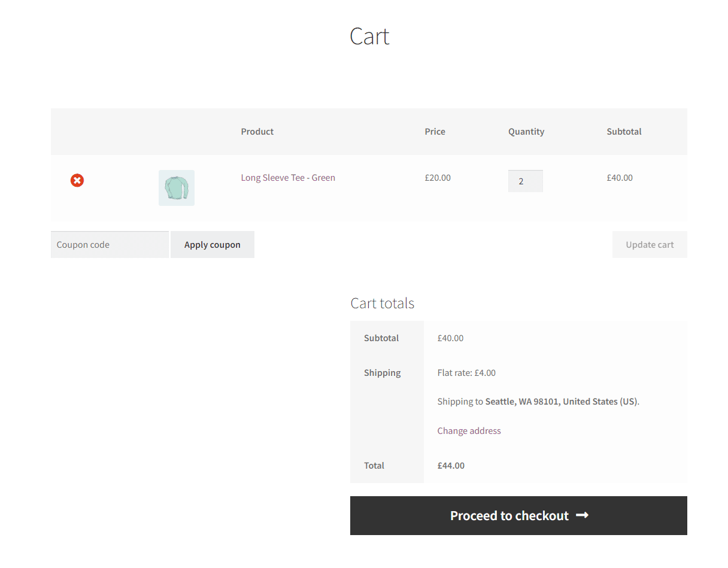Click the Subtotal column header in product table
This screenshot has width=728, height=568.
tap(624, 132)
